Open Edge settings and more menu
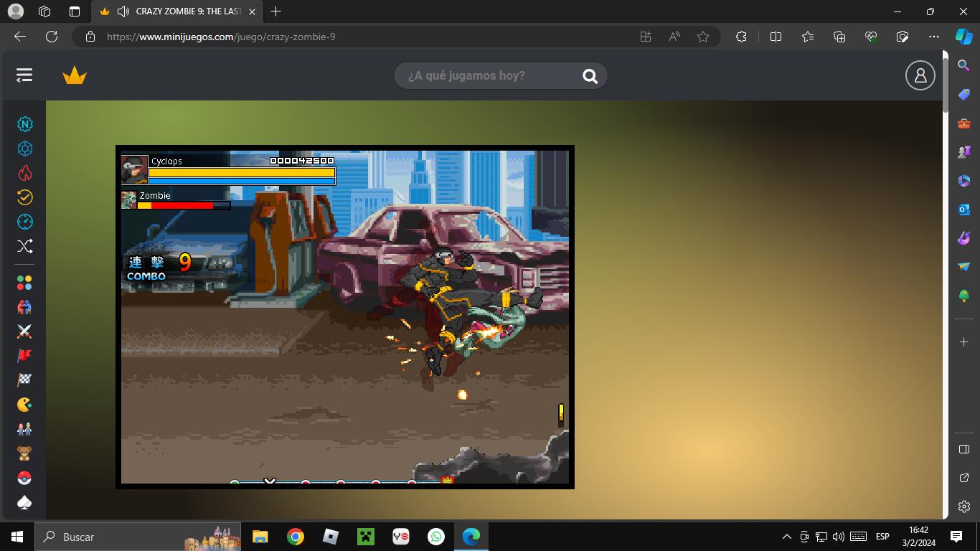This screenshot has width=980, height=551. point(933,37)
